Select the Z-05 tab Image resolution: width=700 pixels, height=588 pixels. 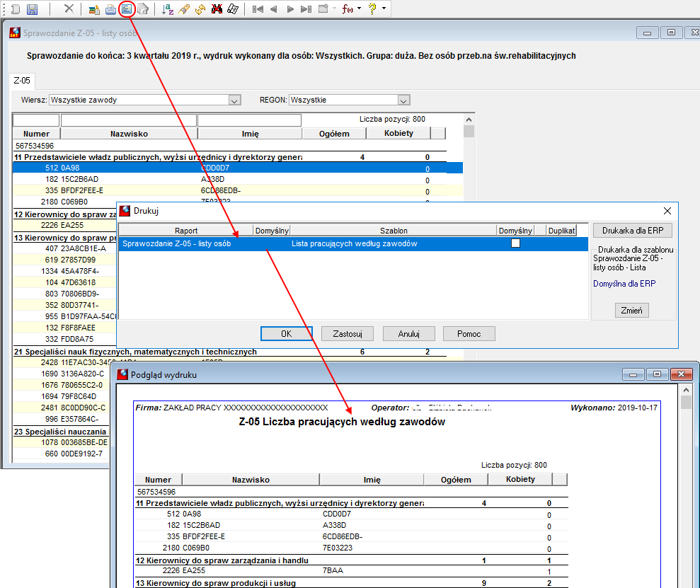tap(22, 80)
